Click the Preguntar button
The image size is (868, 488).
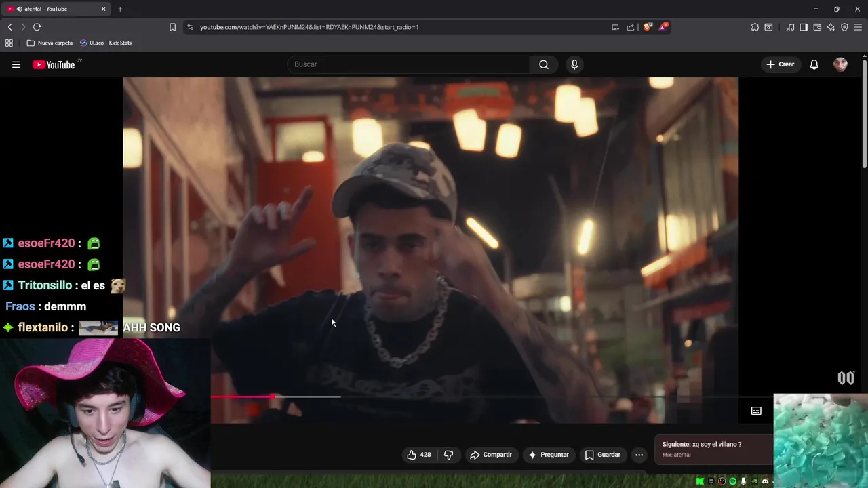coord(548,455)
